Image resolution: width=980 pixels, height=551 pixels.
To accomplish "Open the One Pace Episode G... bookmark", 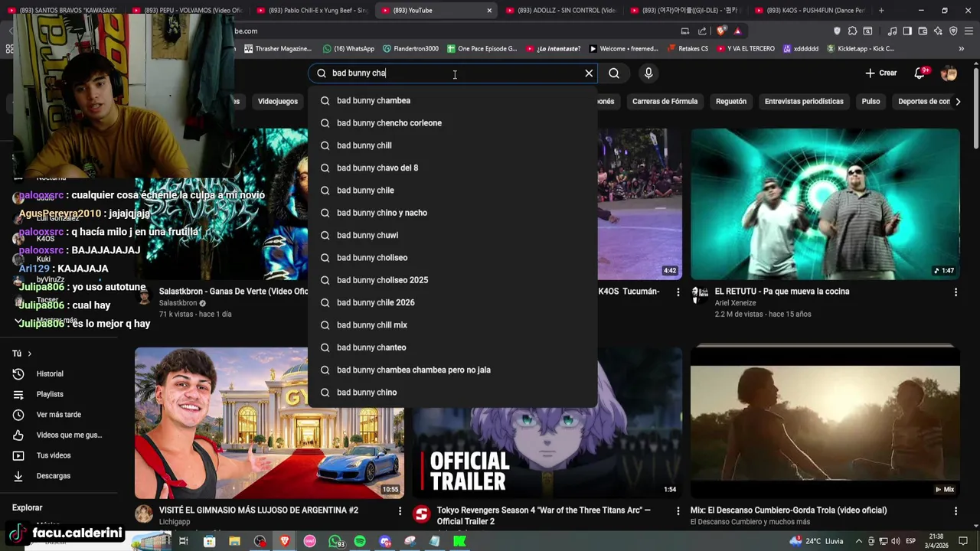I will pyautogui.click(x=482, y=49).
